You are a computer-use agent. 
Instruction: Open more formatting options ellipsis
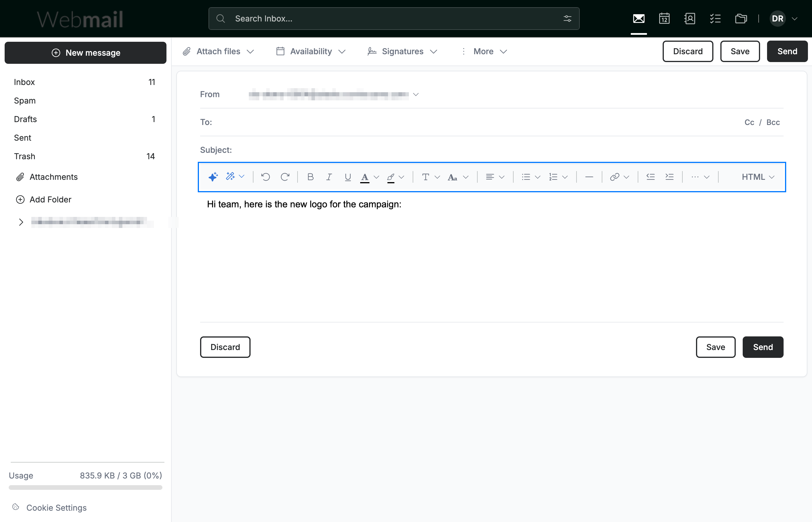pyautogui.click(x=695, y=177)
